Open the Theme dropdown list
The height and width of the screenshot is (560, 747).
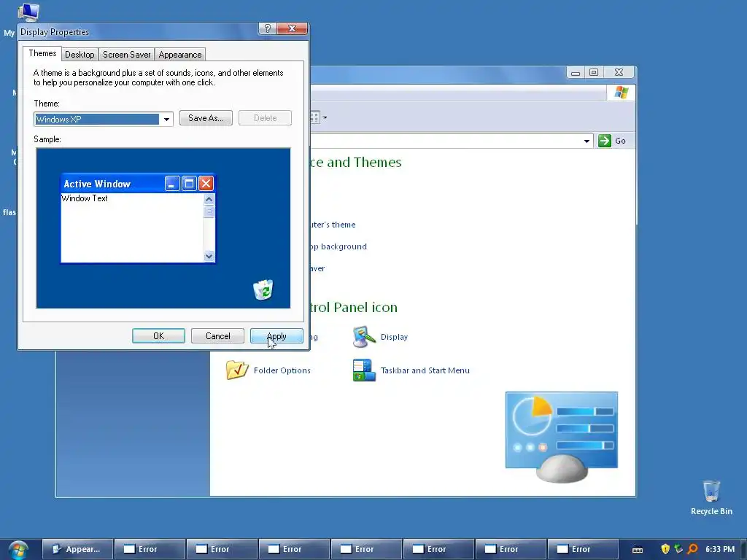pos(166,119)
